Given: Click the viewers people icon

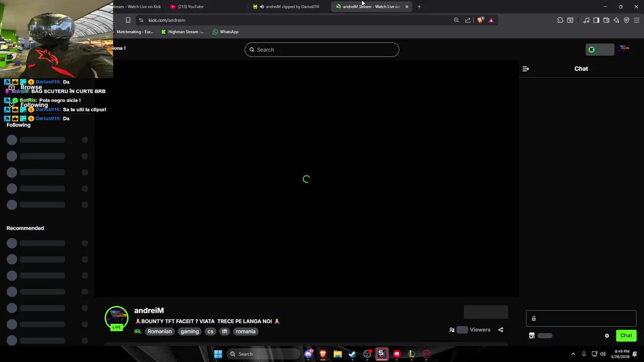Looking at the screenshot, I should click(452, 330).
